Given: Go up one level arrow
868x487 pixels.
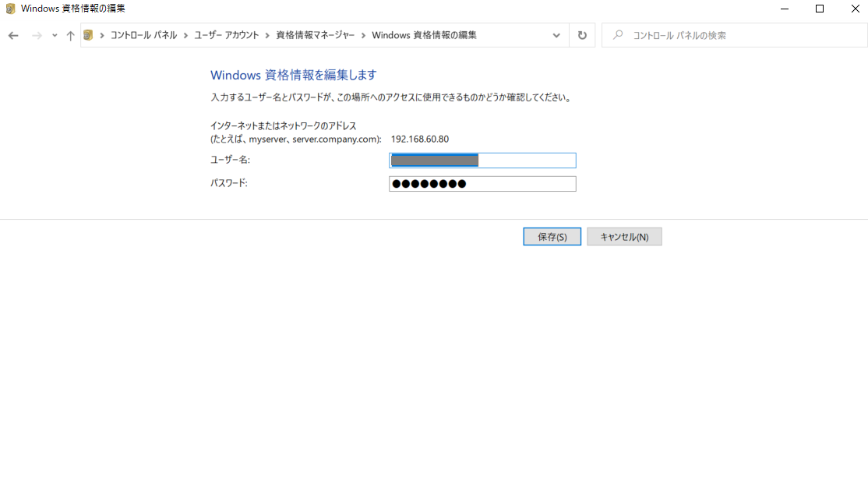Looking at the screenshot, I should coord(70,35).
